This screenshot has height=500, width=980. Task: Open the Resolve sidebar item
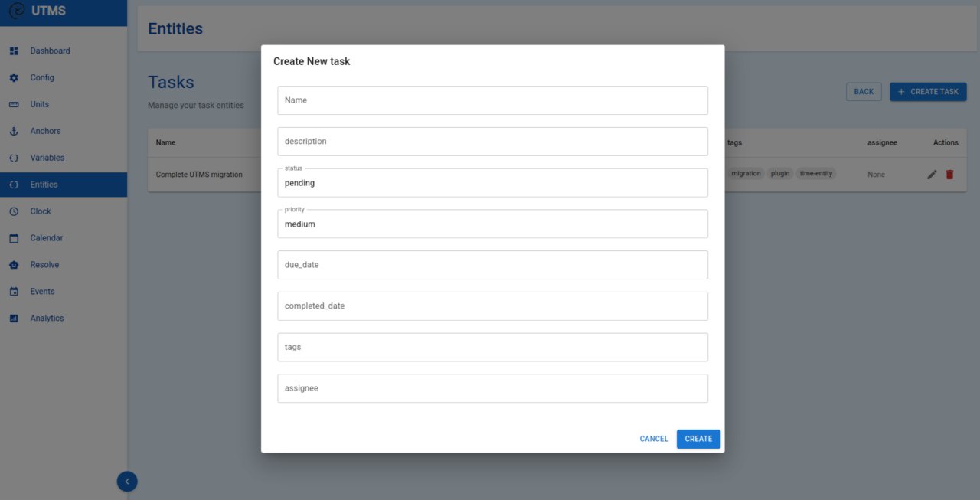pos(44,265)
